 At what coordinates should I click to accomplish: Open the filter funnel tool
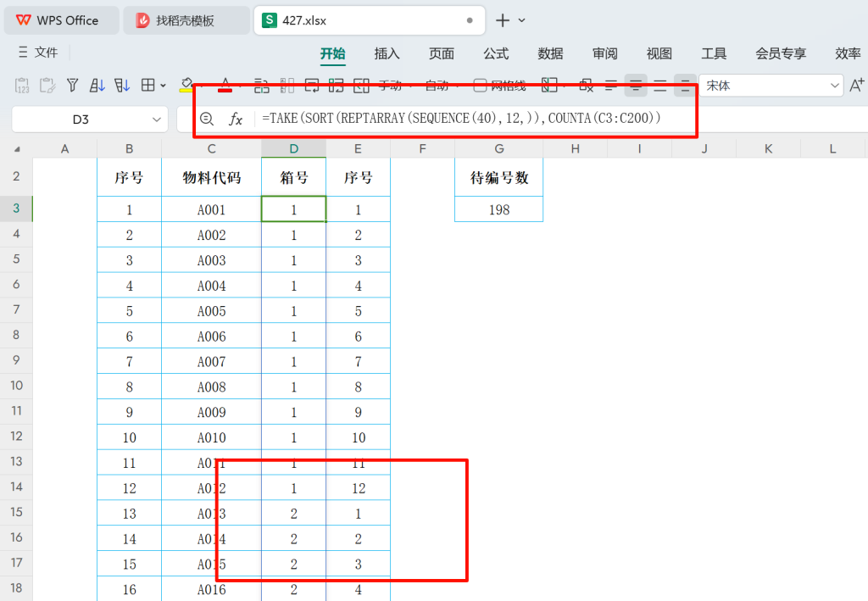coord(72,86)
